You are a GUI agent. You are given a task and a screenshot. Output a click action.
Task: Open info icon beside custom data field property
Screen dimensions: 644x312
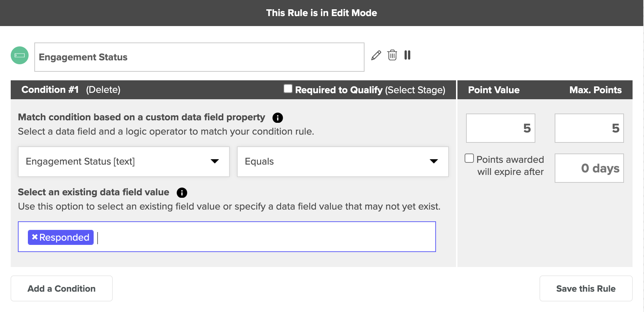[278, 118]
